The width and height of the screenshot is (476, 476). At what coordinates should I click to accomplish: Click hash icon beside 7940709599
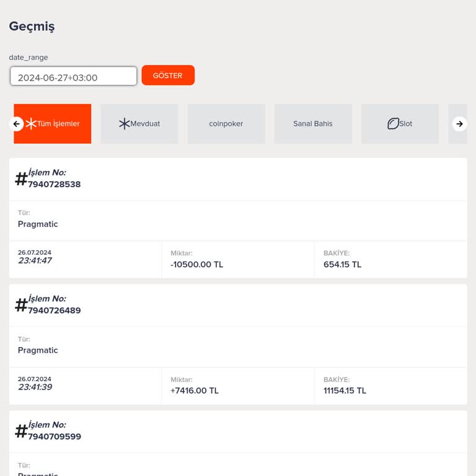pos(21,431)
